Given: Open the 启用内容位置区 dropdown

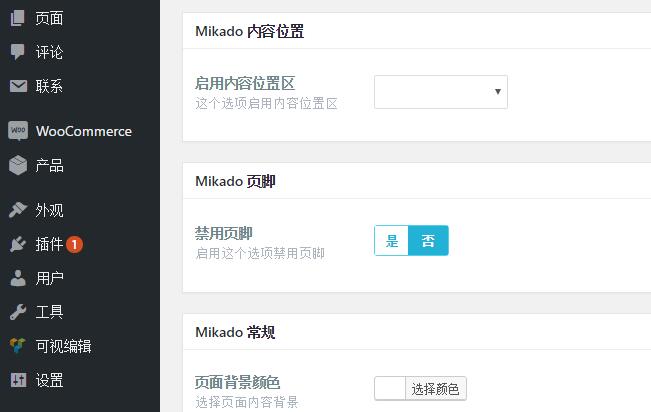Looking at the screenshot, I should coord(441,92).
